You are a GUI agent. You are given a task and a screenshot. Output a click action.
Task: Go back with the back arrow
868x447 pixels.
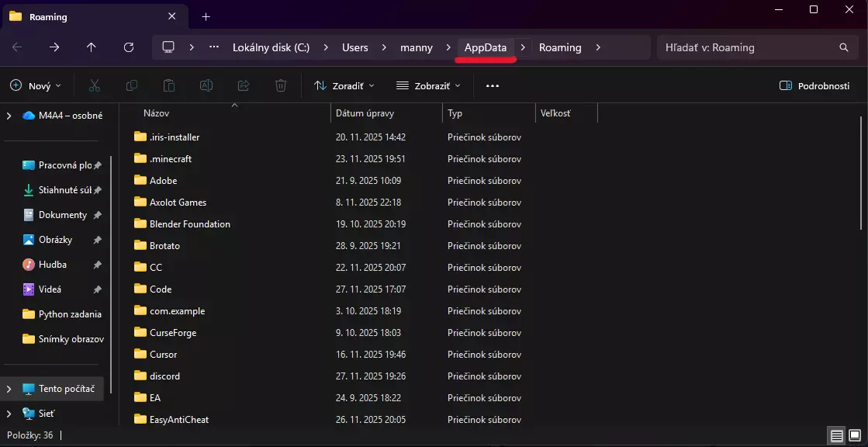point(17,47)
